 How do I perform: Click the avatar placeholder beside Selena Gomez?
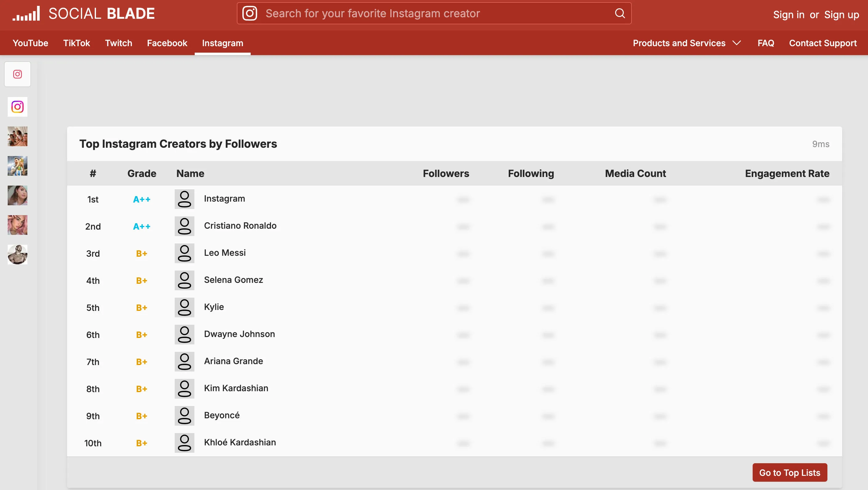(x=184, y=280)
